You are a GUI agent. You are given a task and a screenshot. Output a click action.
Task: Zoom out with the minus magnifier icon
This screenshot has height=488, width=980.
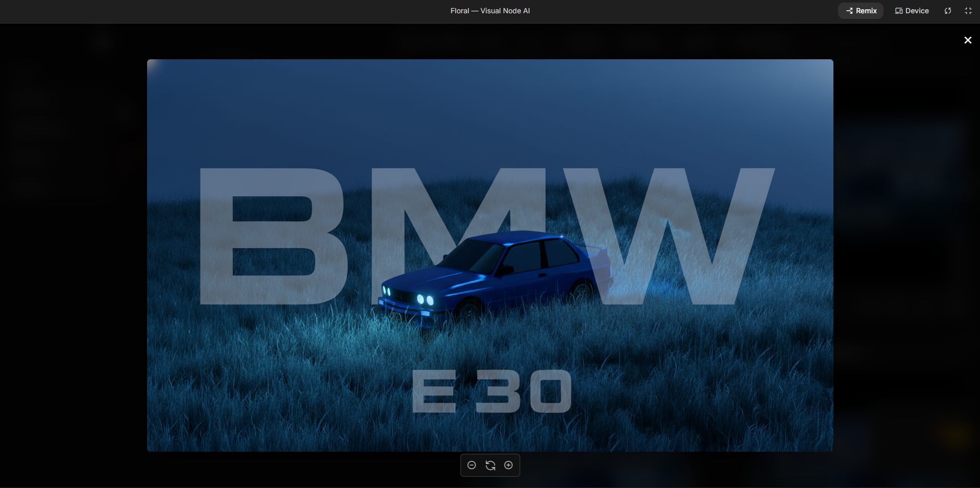pos(472,465)
